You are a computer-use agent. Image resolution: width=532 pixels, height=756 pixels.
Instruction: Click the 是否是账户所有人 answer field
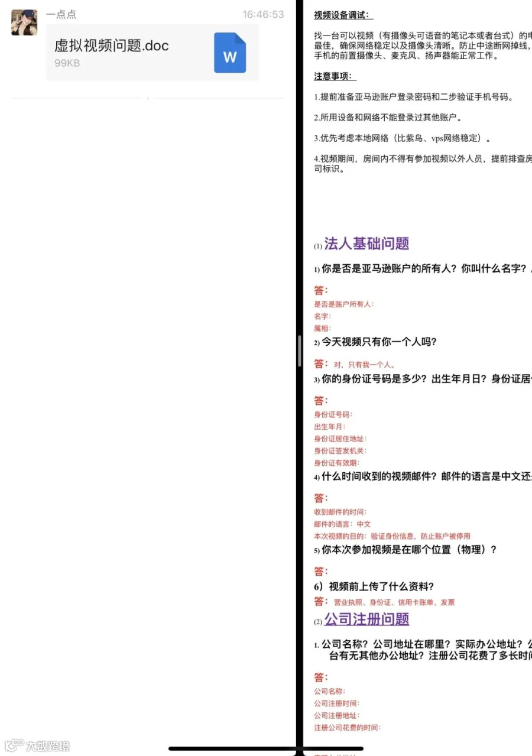[x=343, y=304]
